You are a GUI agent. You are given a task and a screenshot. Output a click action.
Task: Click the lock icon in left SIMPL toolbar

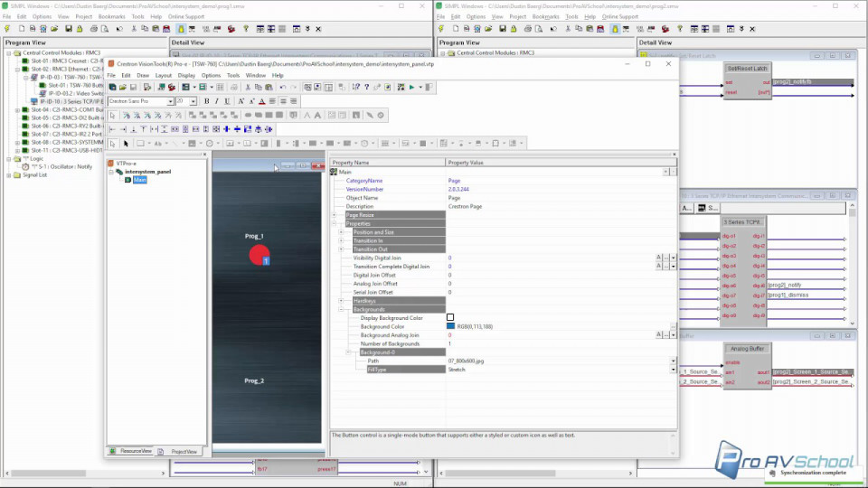[80, 29]
